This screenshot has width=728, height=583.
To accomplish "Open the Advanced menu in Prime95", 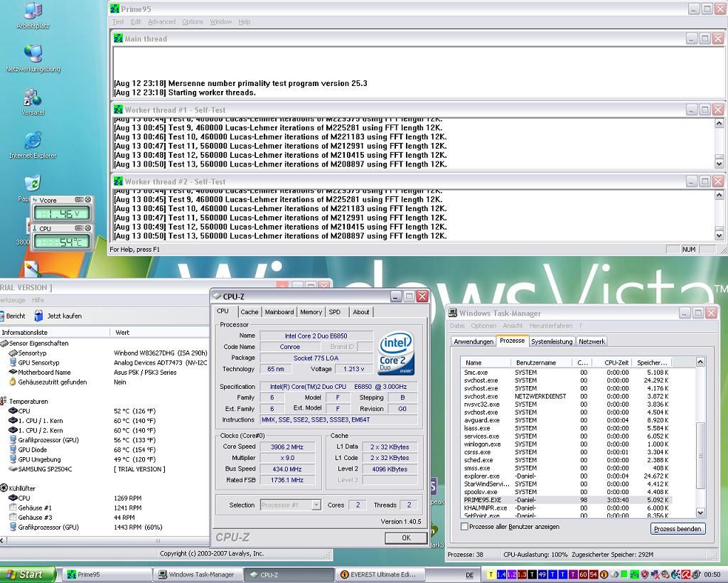I will [x=161, y=22].
